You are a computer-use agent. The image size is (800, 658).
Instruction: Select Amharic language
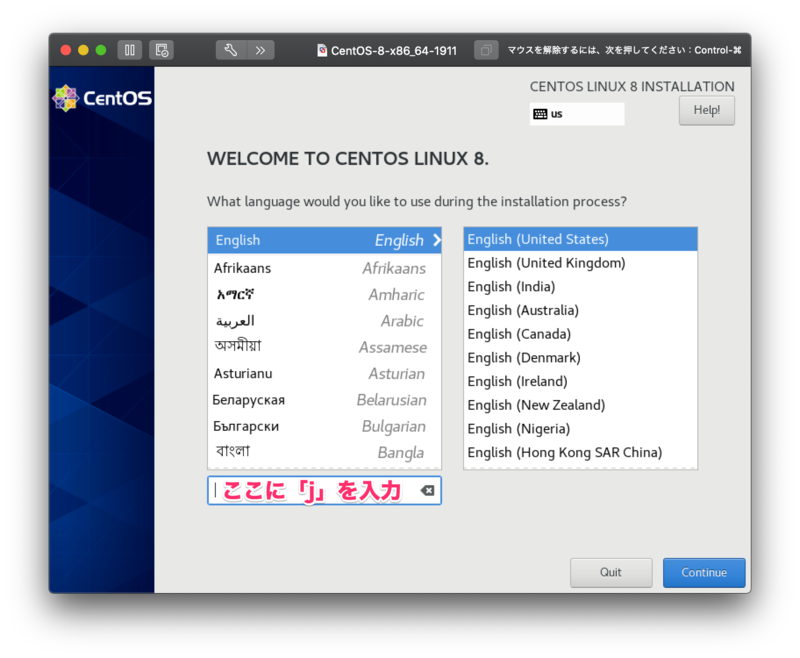click(324, 294)
